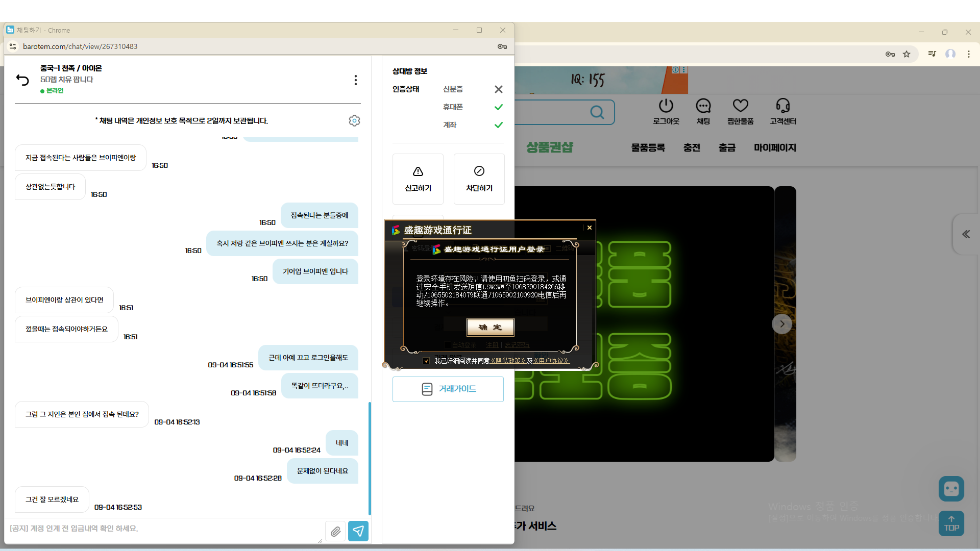Advance banner with next arrow
The height and width of the screenshot is (551, 980).
click(x=782, y=324)
